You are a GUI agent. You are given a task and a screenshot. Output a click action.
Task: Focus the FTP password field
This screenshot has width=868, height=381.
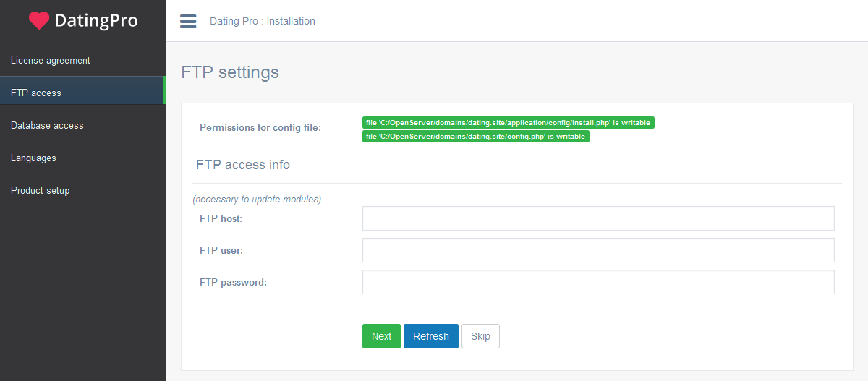pyautogui.click(x=598, y=282)
